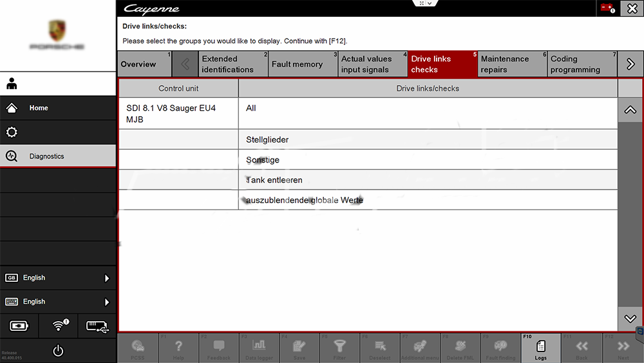Go Back with double left arrows
The width and height of the screenshot is (644, 363).
coord(581,348)
